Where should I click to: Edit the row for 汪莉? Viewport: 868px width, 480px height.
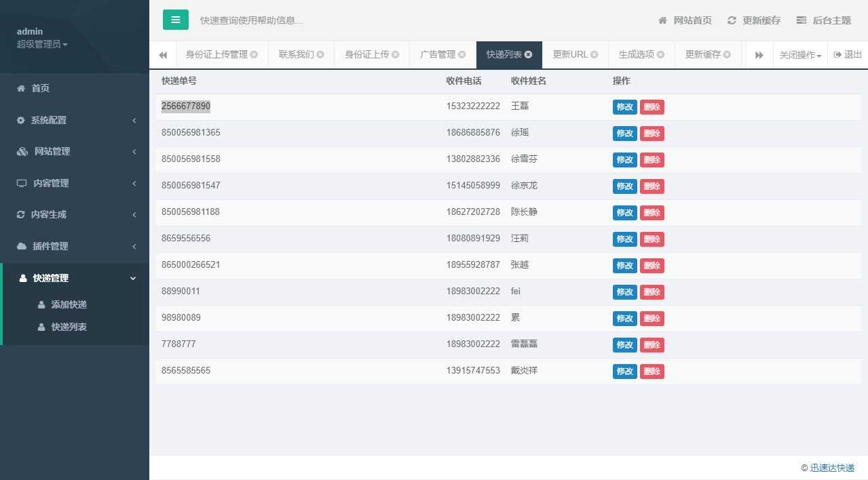click(x=624, y=239)
